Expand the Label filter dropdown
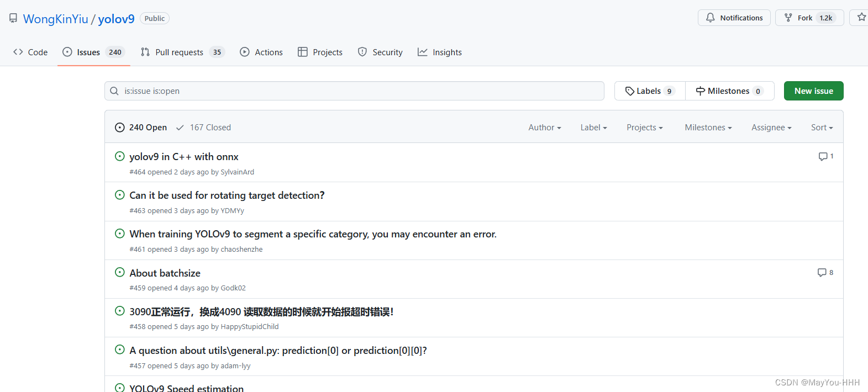868x392 pixels. (x=594, y=128)
